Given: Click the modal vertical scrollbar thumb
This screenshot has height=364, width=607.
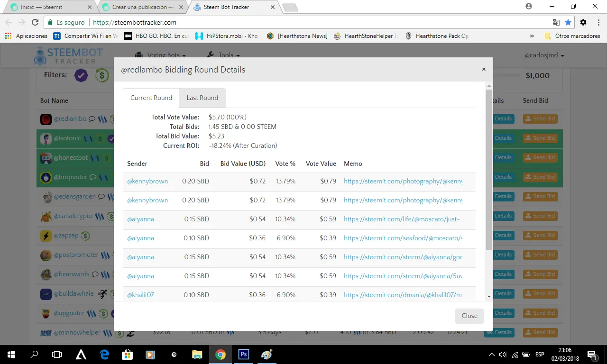Looking at the screenshot, I should coord(489,169).
